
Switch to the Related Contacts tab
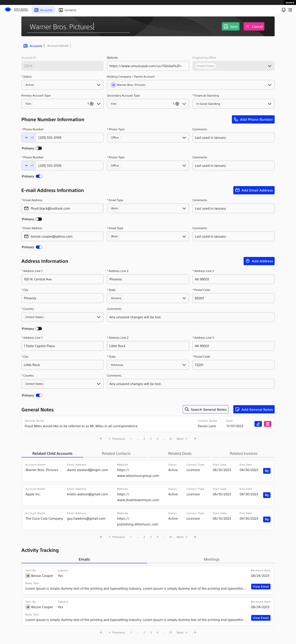(116, 454)
